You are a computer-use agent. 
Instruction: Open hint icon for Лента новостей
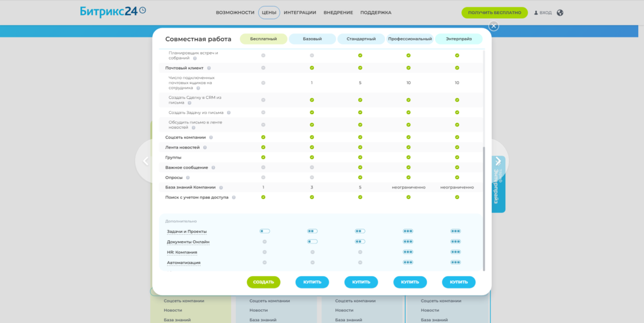click(205, 147)
